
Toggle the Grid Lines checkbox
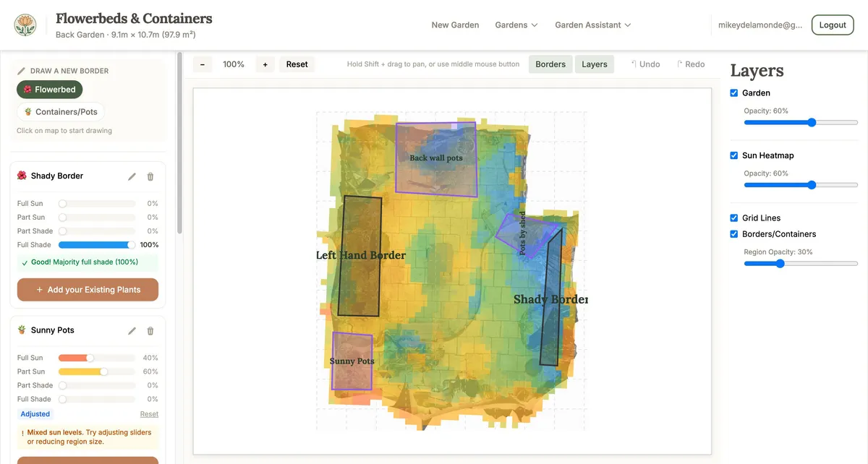pos(733,218)
